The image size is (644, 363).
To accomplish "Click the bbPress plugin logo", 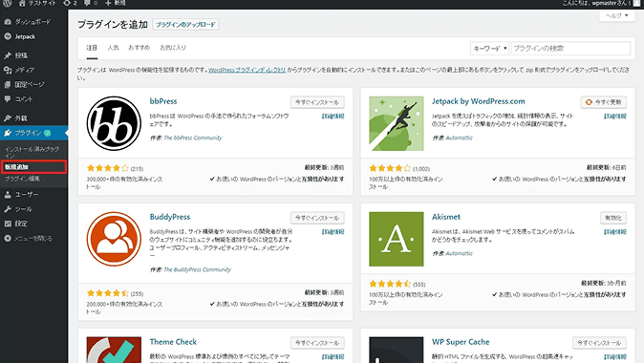I will 114,123.
